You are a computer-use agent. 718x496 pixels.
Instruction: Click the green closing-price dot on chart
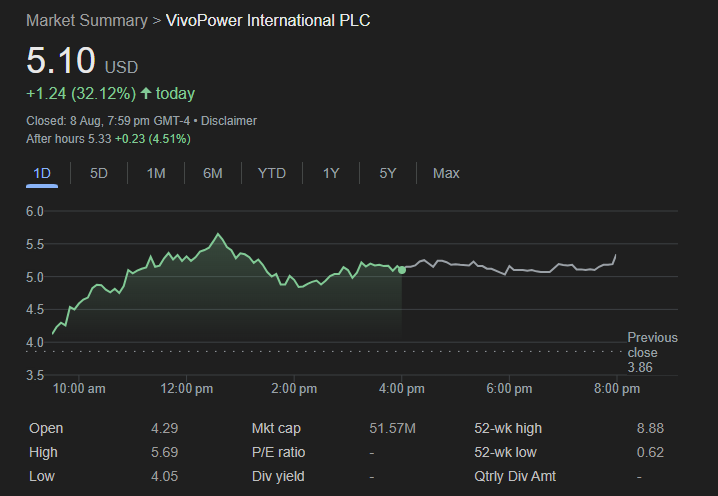coord(402,270)
